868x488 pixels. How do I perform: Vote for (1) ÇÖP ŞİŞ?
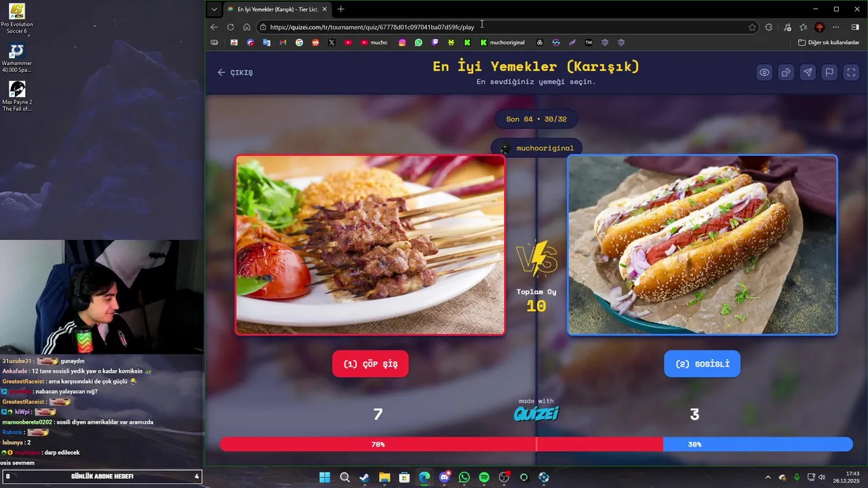click(370, 364)
